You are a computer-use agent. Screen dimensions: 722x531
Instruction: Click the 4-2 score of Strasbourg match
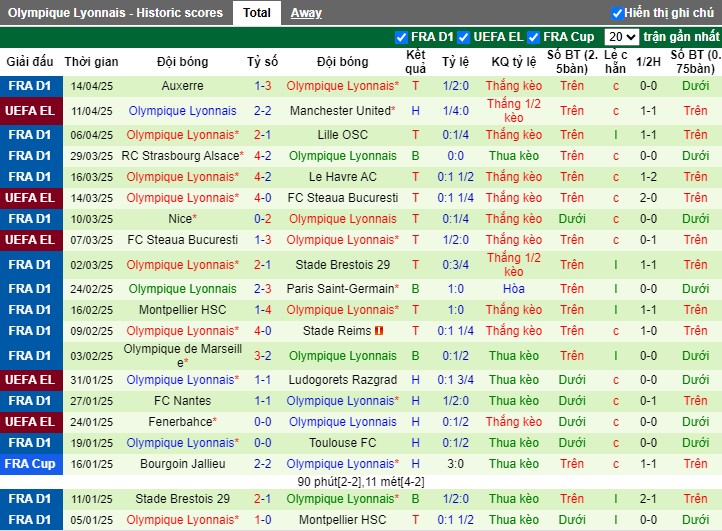click(262, 156)
